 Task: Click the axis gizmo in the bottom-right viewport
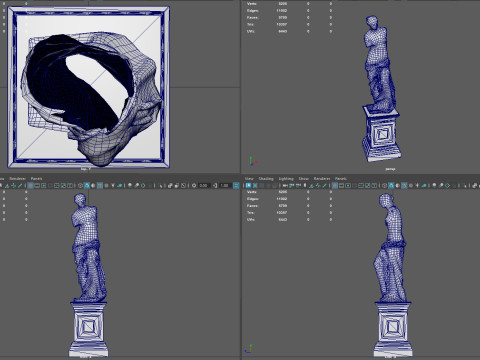pos(248,349)
